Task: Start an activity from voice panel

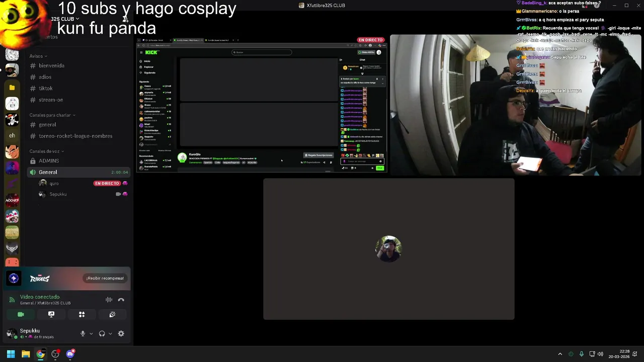Action: (x=82, y=314)
